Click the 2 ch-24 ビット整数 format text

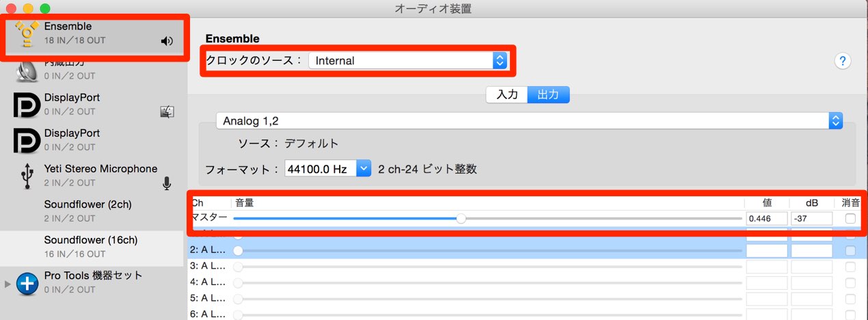click(427, 169)
